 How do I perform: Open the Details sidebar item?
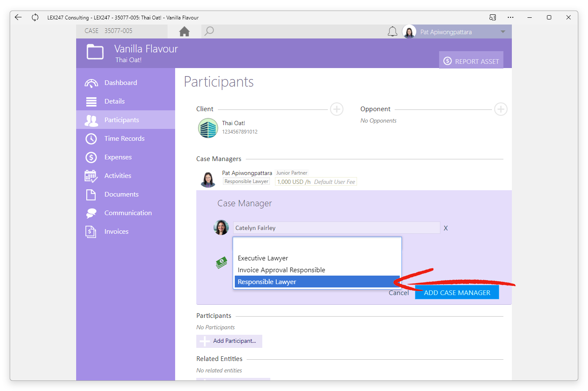point(126,101)
